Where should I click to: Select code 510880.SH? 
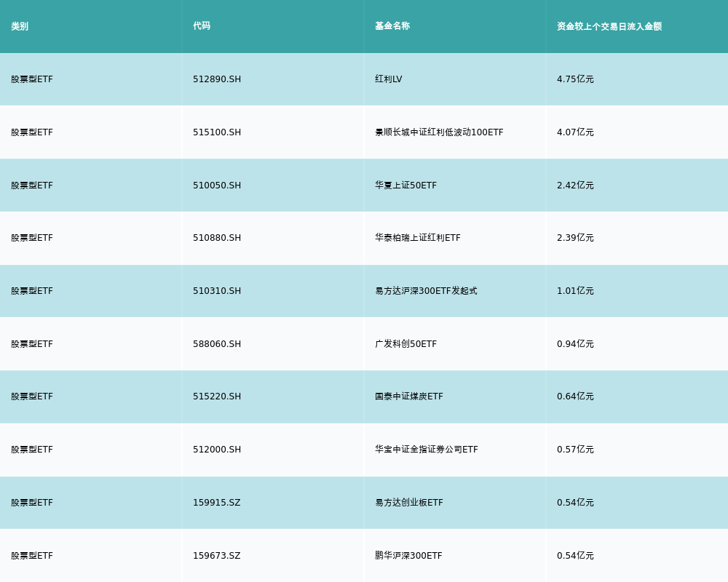click(x=217, y=238)
